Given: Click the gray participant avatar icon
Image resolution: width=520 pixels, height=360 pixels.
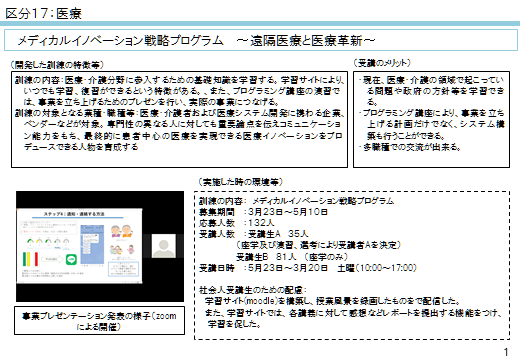Looking at the screenshot, I should click(164, 246).
